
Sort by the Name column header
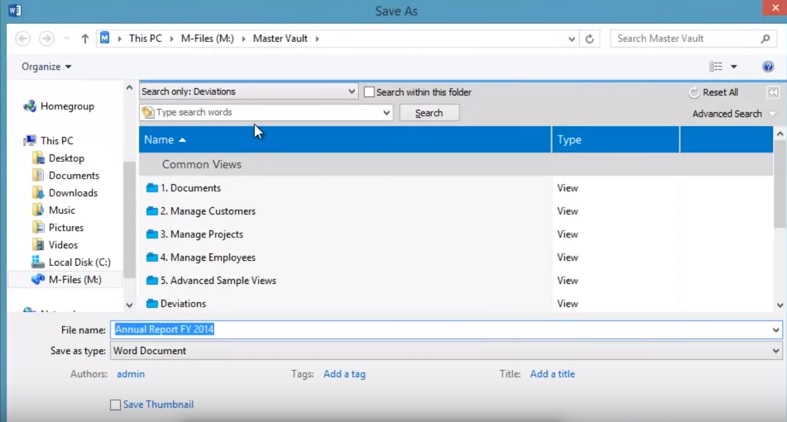(165, 140)
